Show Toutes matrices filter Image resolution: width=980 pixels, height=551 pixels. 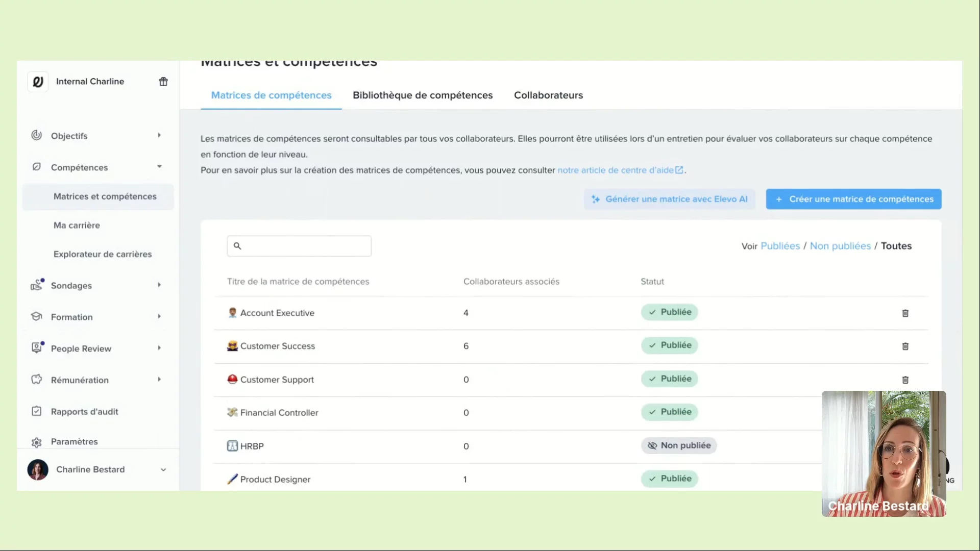896,246
